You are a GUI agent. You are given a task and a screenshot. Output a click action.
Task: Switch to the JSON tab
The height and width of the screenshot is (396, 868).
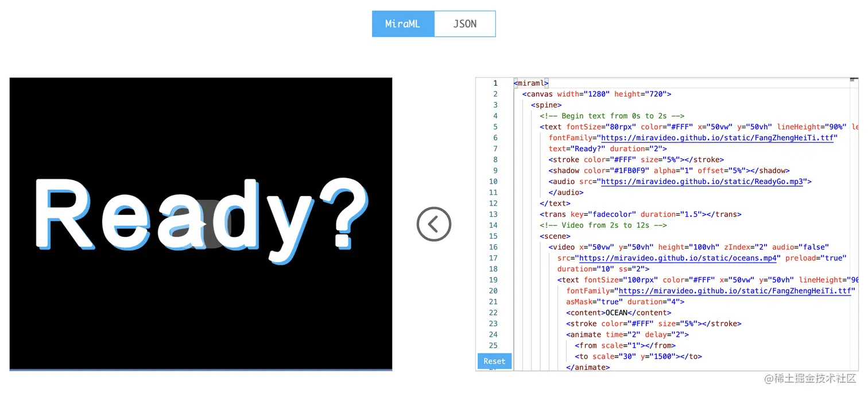tap(465, 24)
